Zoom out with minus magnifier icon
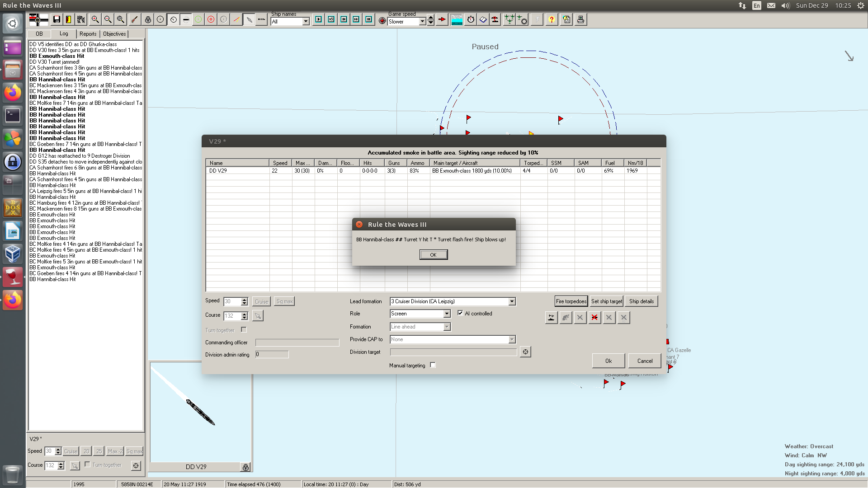868x488 pixels. click(108, 19)
